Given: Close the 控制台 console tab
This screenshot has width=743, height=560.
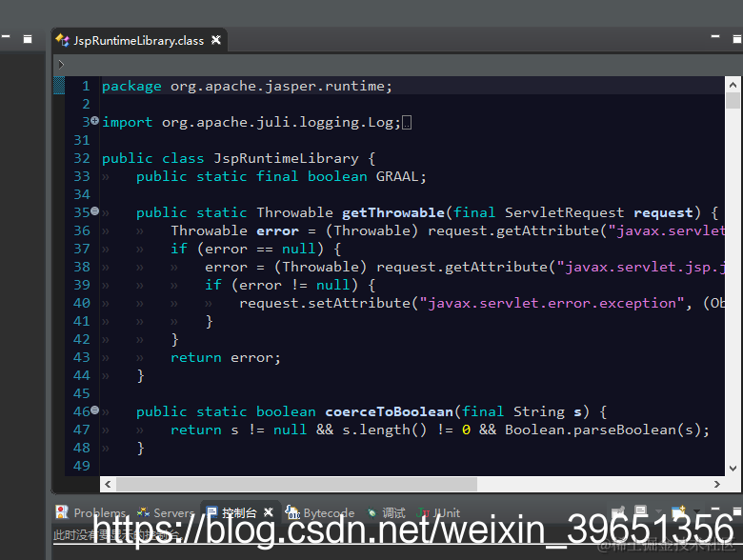Looking at the screenshot, I should (269, 512).
